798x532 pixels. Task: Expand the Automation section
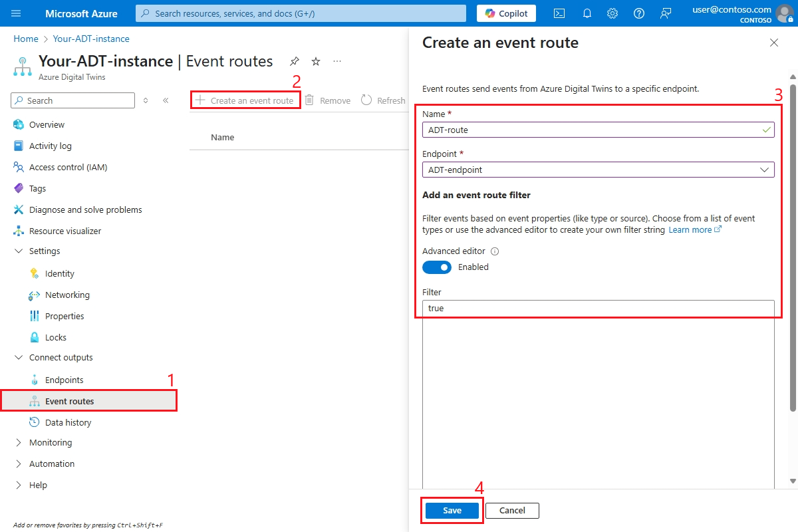click(19, 464)
